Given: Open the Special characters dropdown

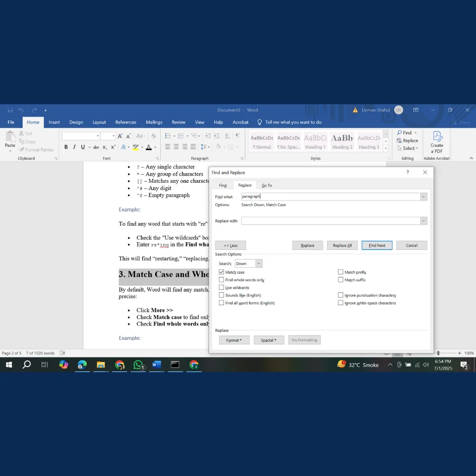Looking at the screenshot, I should point(268,340).
